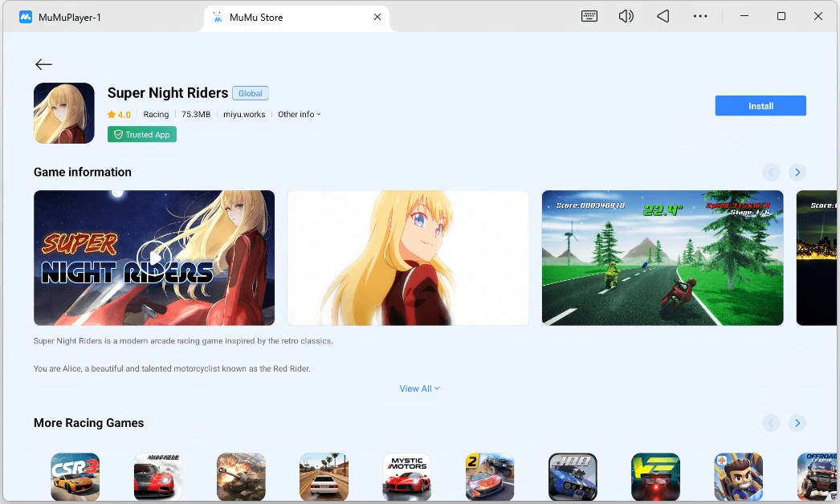Show next Game information screenshots
This screenshot has height=504, width=840.
tap(797, 172)
